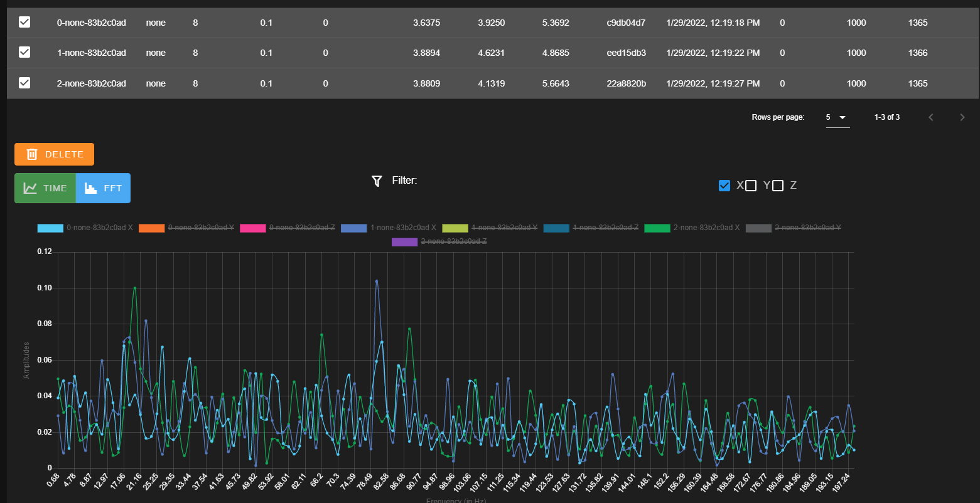Click value 4.6231 in second row
The image size is (980, 503).
tap(491, 53)
